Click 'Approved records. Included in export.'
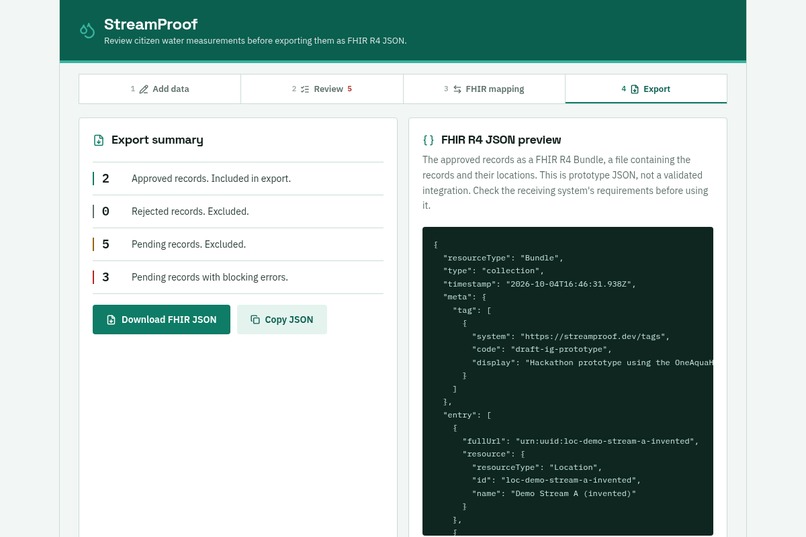This screenshot has height=537, width=806. (211, 178)
